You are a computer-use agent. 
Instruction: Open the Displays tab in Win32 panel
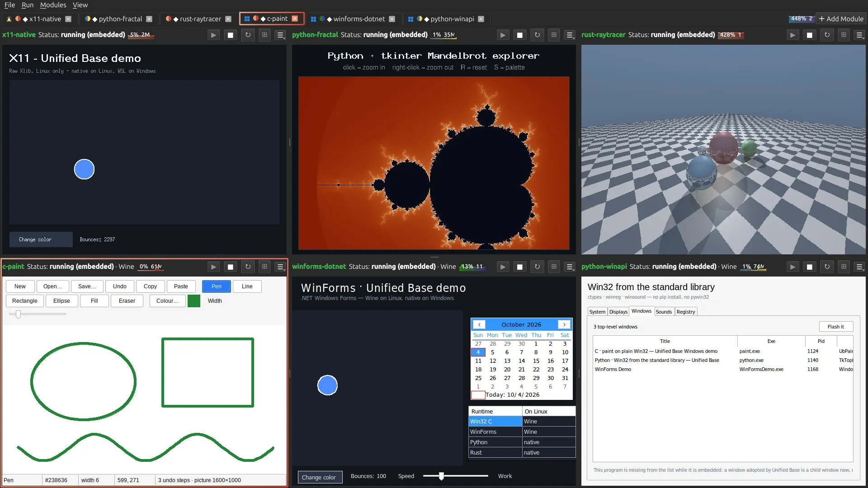click(x=618, y=312)
